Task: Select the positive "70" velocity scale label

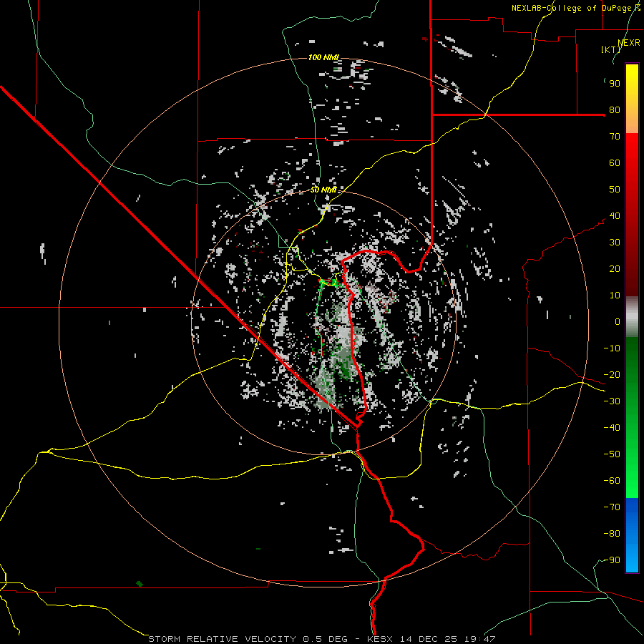Action: [615, 137]
